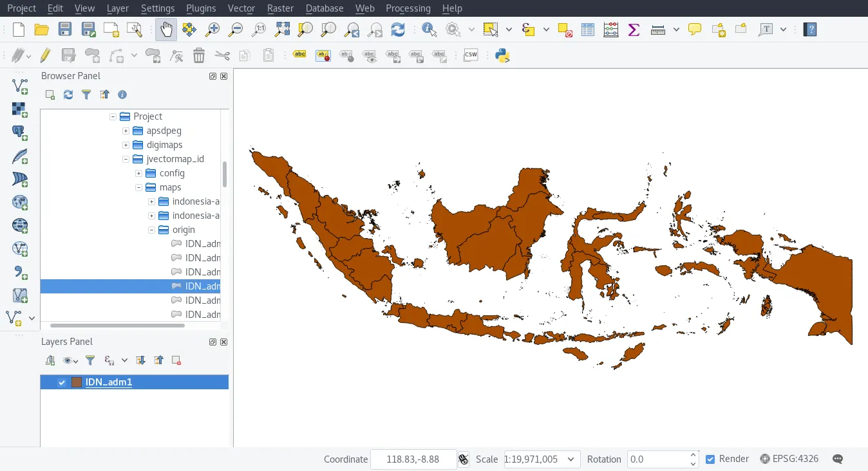This screenshot has width=868, height=471.
Task: Open the Processing menu
Action: [408, 8]
